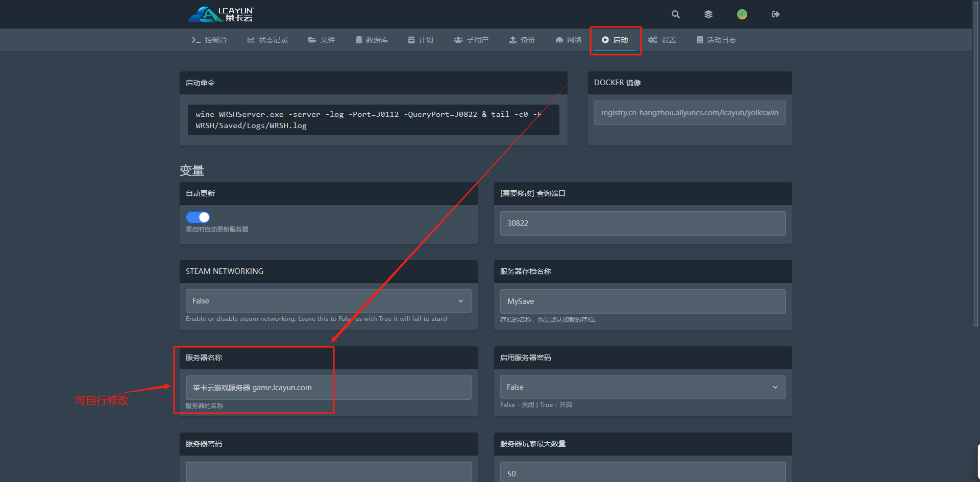This screenshot has height=482, width=980.
Task: Click the logout icon in header
Action: pyautogui.click(x=776, y=14)
